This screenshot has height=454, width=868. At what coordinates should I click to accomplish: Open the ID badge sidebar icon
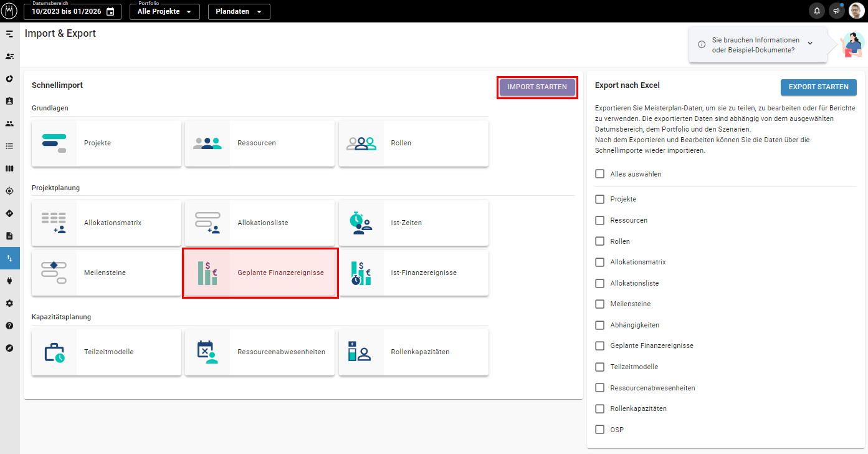[x=9, y=101]
